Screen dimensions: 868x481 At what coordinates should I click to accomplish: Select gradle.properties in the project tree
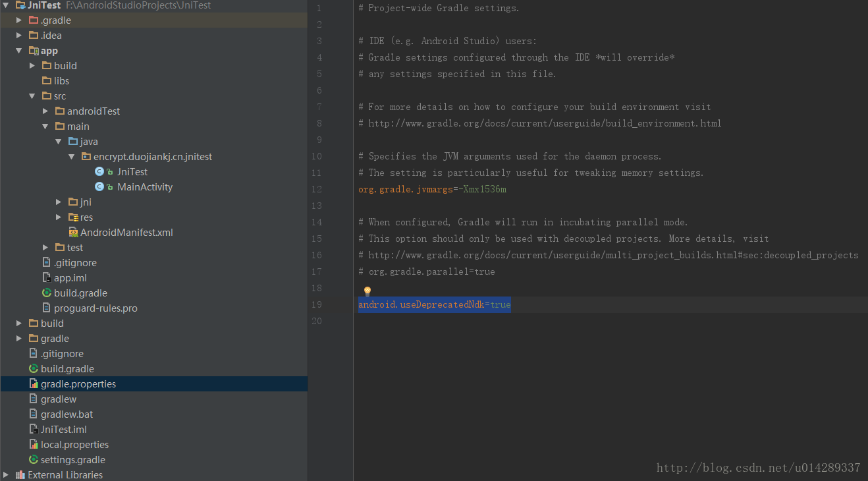(154, 384)
